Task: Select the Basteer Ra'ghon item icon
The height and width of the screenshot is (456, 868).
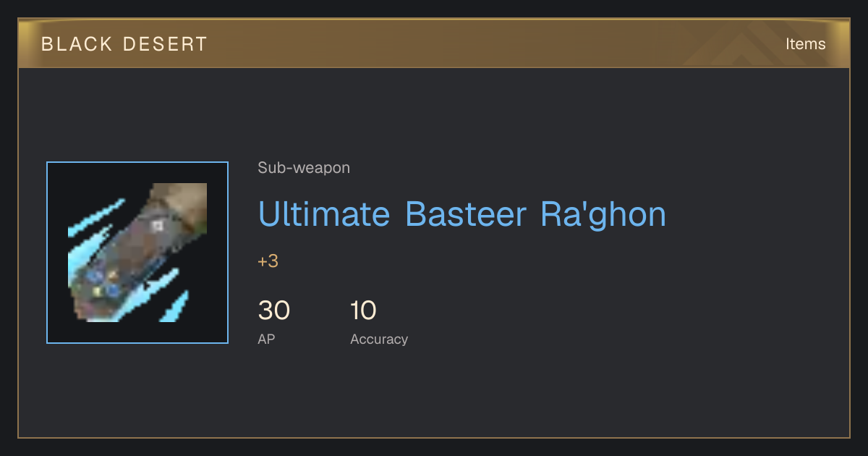Action: (x=137, y=253)
